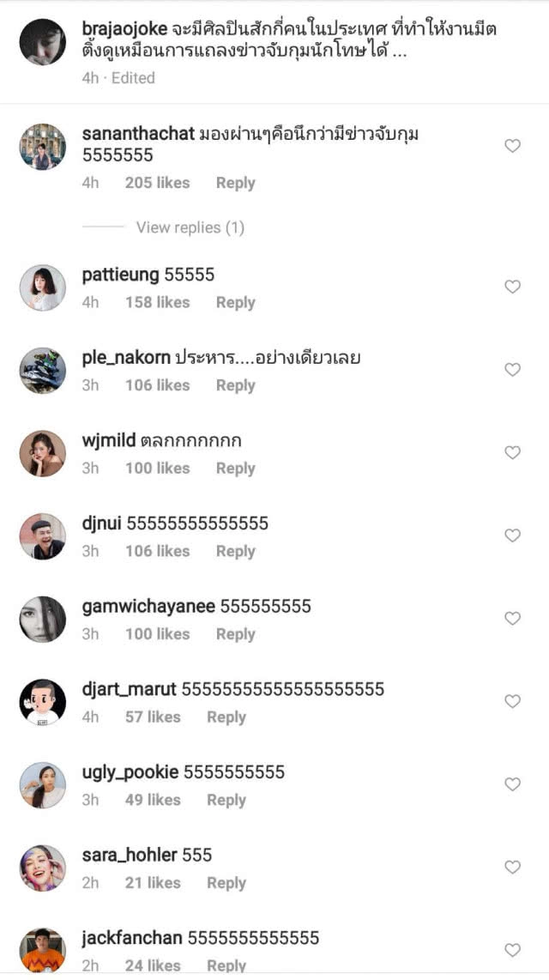
Task: Like djart_marut's comment with the heart icon
Action: coord(513,702)
